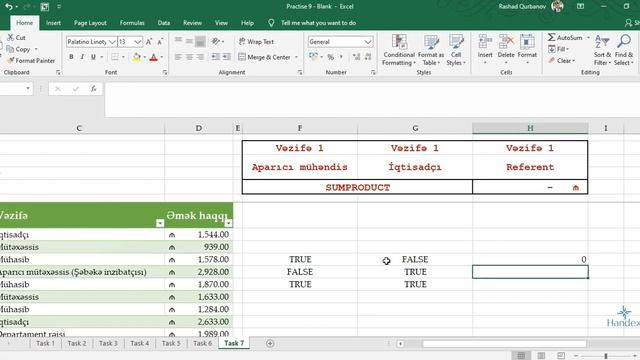The height and width of the screenshot is (360, 640).
Task: Open the Review ribbon tab
Action: tap(192, 23)
